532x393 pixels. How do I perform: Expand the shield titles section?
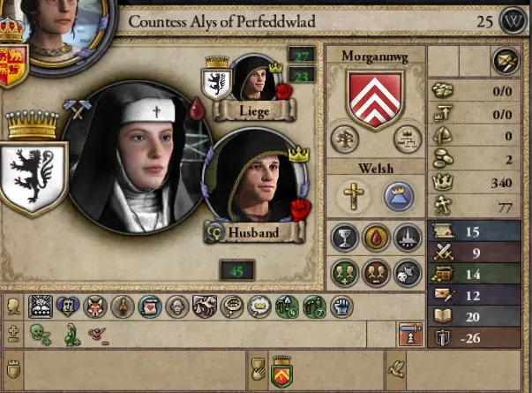pyautogui.click(x=13, y=369)
